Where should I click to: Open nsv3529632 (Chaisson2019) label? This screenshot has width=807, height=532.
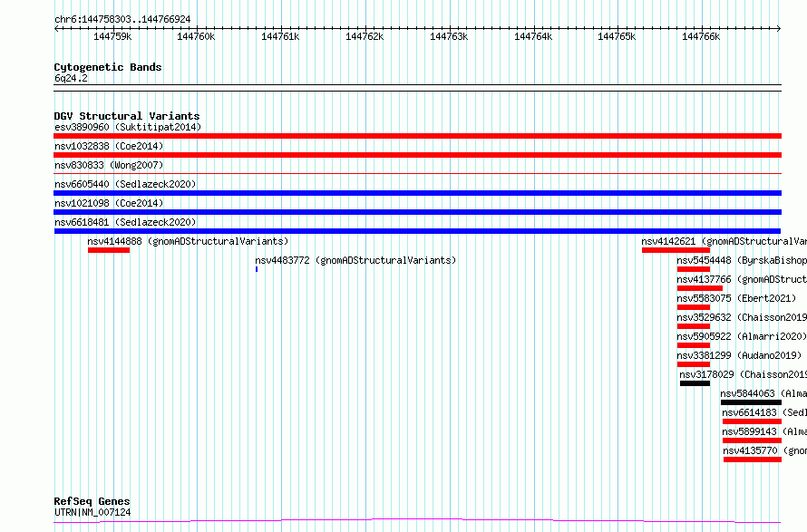coord(742,317)
